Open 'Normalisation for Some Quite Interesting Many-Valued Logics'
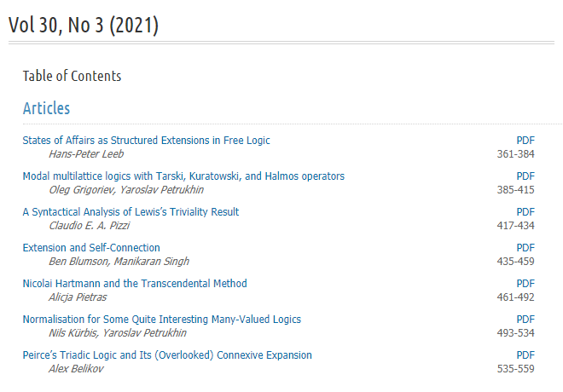 [x=161, y=320]
